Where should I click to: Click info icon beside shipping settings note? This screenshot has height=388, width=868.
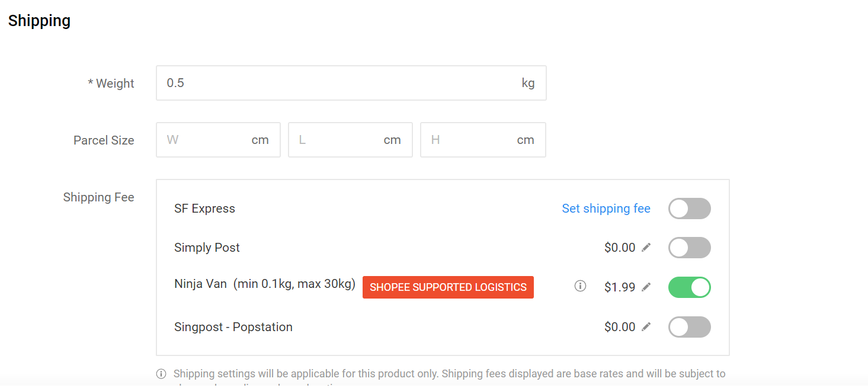point(161,374)
